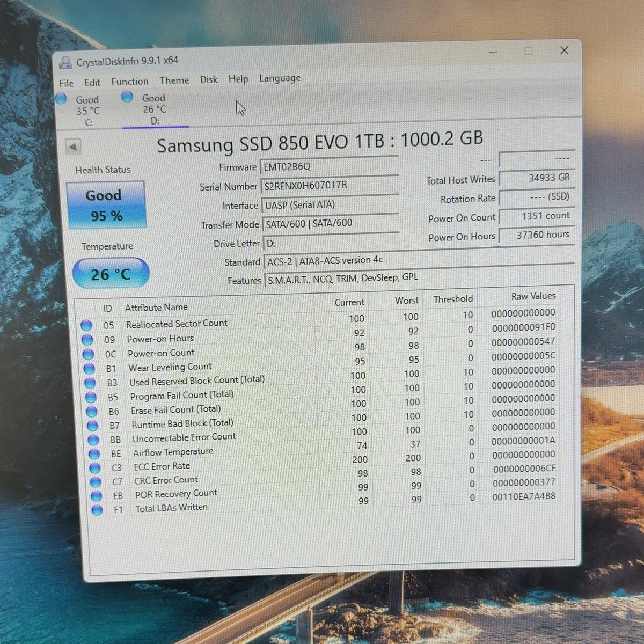Image resolution: width=644 pixels, height=644 pixels.
Task: Click the Raw Values column header
Action: (533, 296)
